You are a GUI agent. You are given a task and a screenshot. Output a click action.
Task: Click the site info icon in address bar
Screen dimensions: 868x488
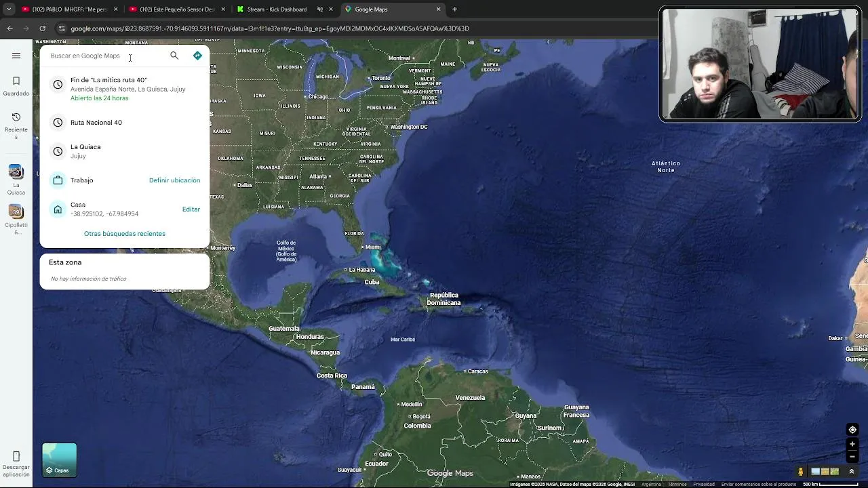[62, 28]
